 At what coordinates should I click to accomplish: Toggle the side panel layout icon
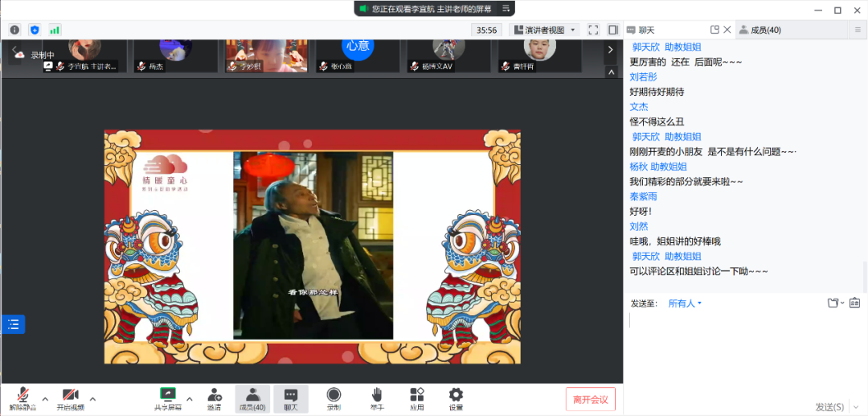point(612,30)
